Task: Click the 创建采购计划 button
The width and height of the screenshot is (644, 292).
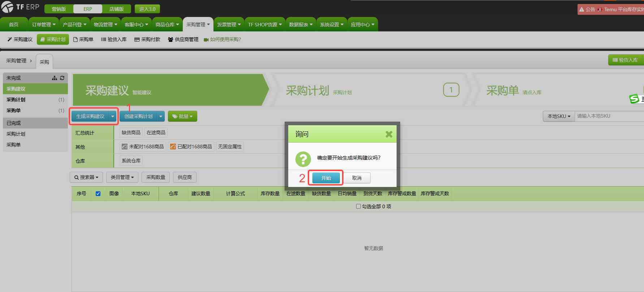Action: pos(138,116)
